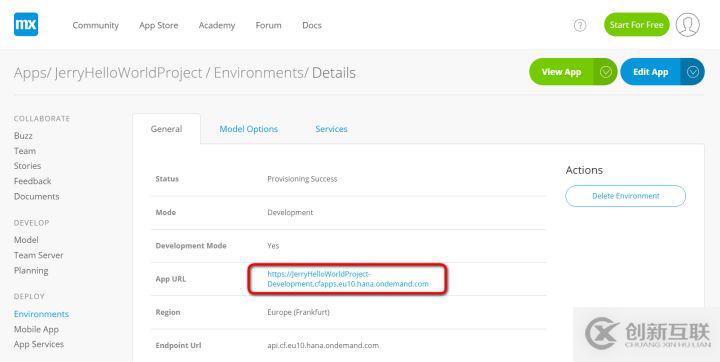
Task: Go to Apps in the breadcrumb
Action: coord(30,73)
